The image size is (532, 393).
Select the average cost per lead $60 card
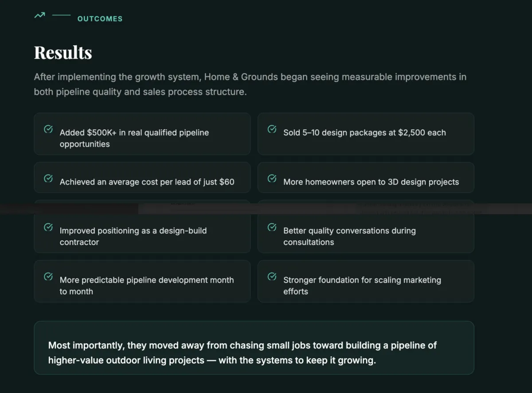(142, 177)
